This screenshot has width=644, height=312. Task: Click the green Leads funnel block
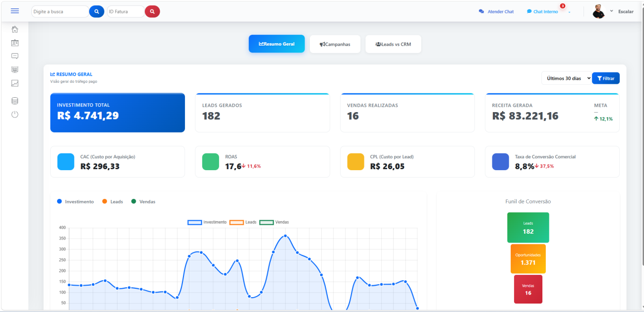click(528, 228)
